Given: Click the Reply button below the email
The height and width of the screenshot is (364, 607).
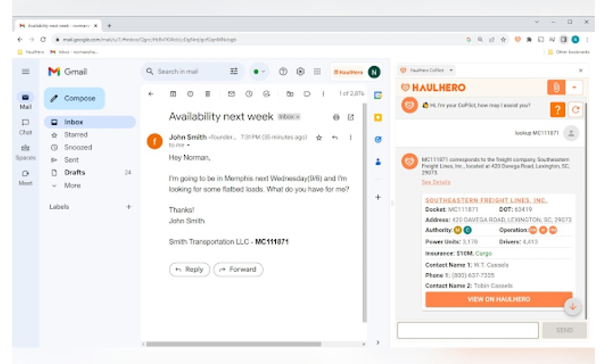Looking at the screenshot, I should point(189,269).
